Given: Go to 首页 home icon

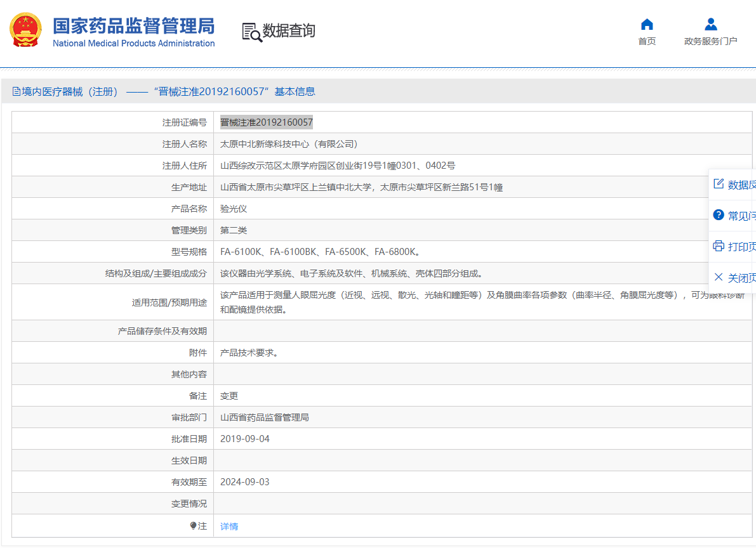Looking at the screenshot, I should tap(647, 24).
